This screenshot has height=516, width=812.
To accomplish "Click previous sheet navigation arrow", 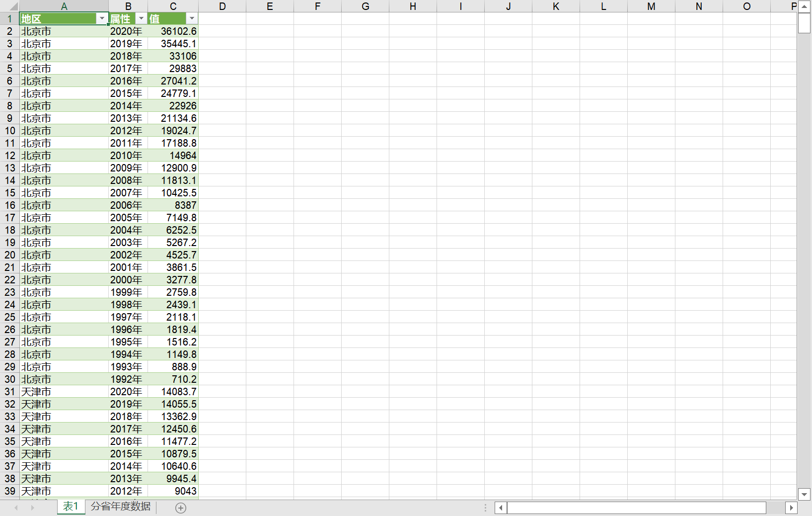I will 16,508.
